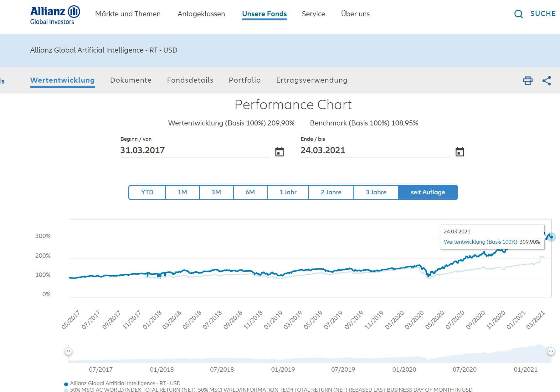Open Service menu

tap(313, 14)
